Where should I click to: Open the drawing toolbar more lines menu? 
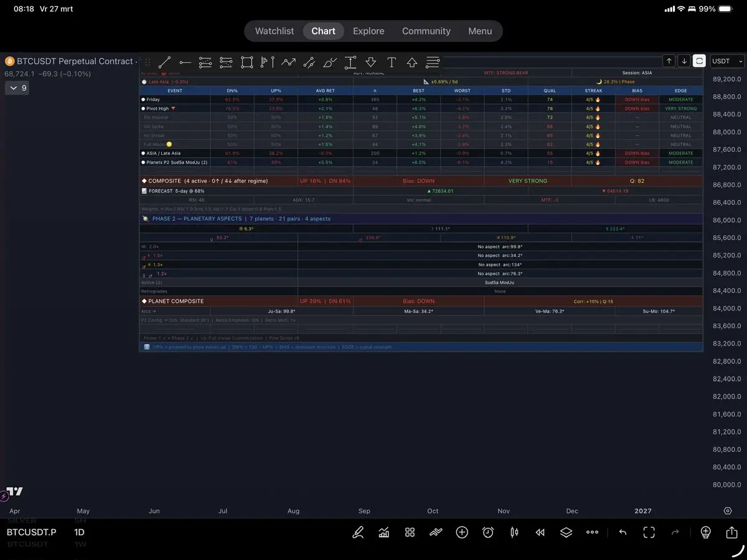click(433, 62)
